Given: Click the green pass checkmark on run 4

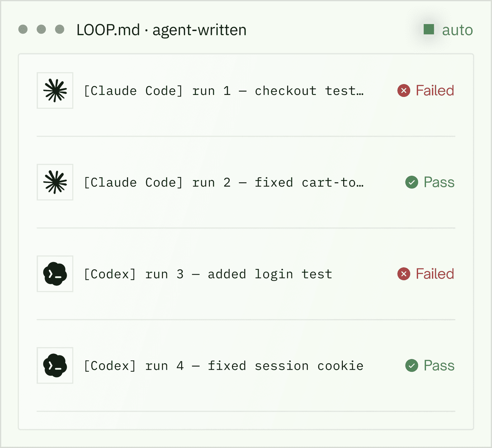Looking at the screenshot, I should click(x=411, y=366).
